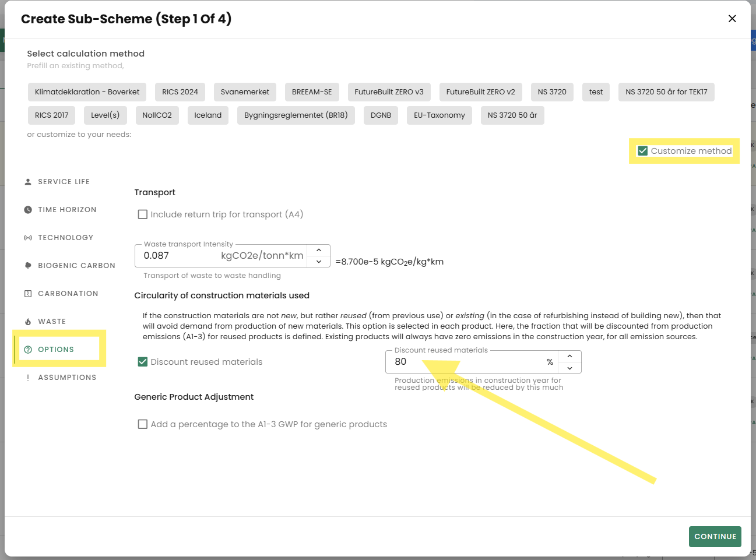Increase discount reused materials percentage
Viewport: 756px width, 560px height.
pos(569,356)
